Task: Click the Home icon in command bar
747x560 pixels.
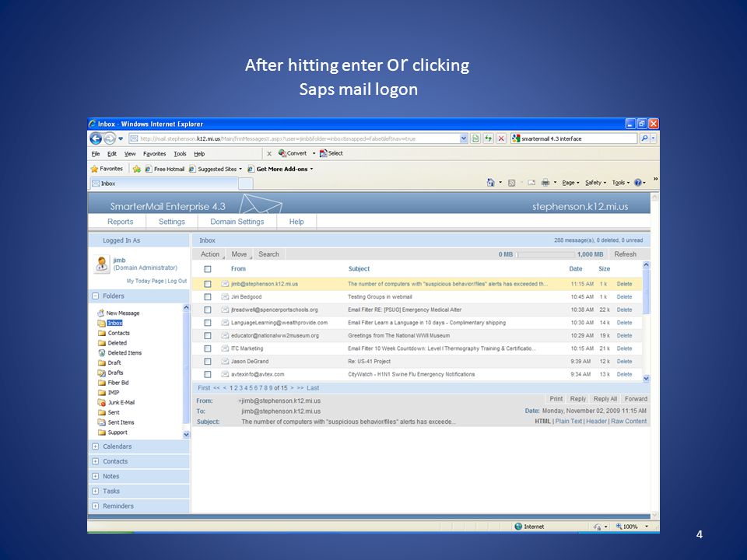Action: tap(490, 182)
